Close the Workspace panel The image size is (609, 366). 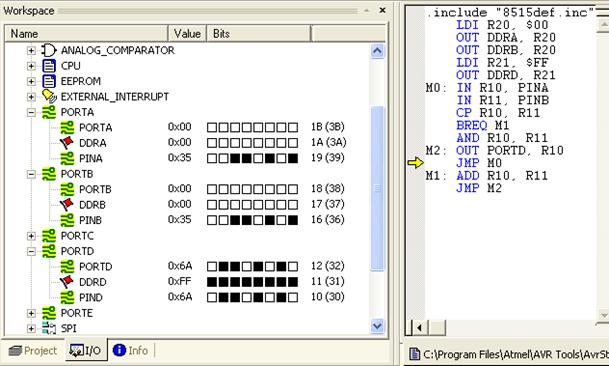382,10
